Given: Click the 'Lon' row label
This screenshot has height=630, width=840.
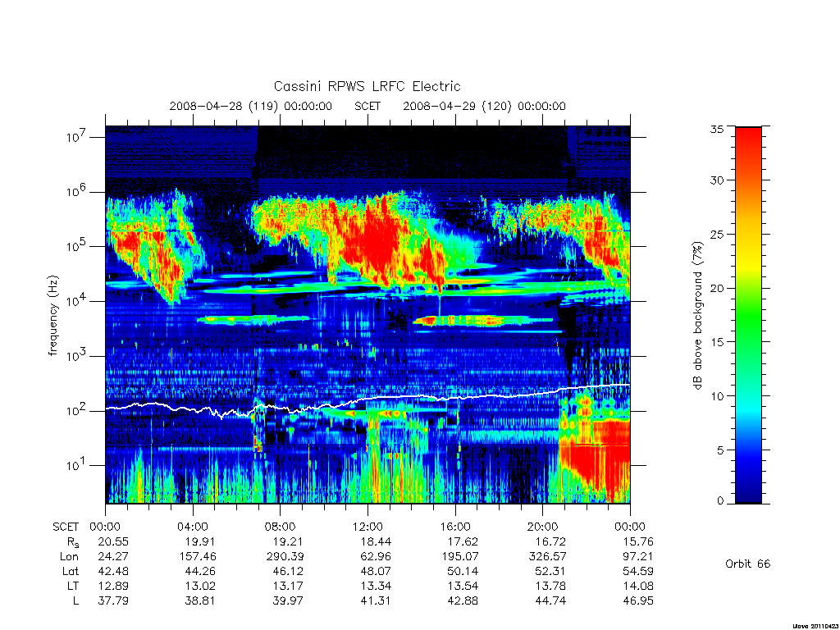Looking at the screenshot, I should point(69,556).
